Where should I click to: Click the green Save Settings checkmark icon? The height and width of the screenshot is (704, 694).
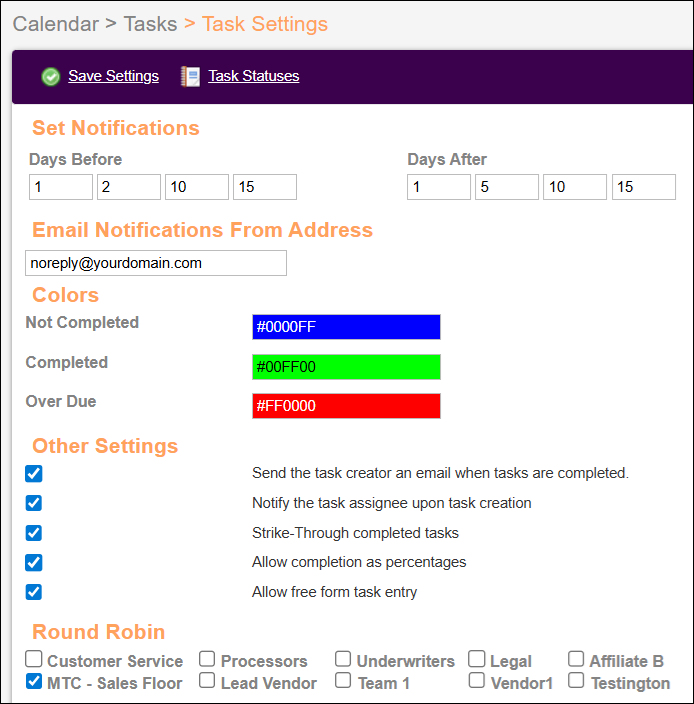coord(51,76)
